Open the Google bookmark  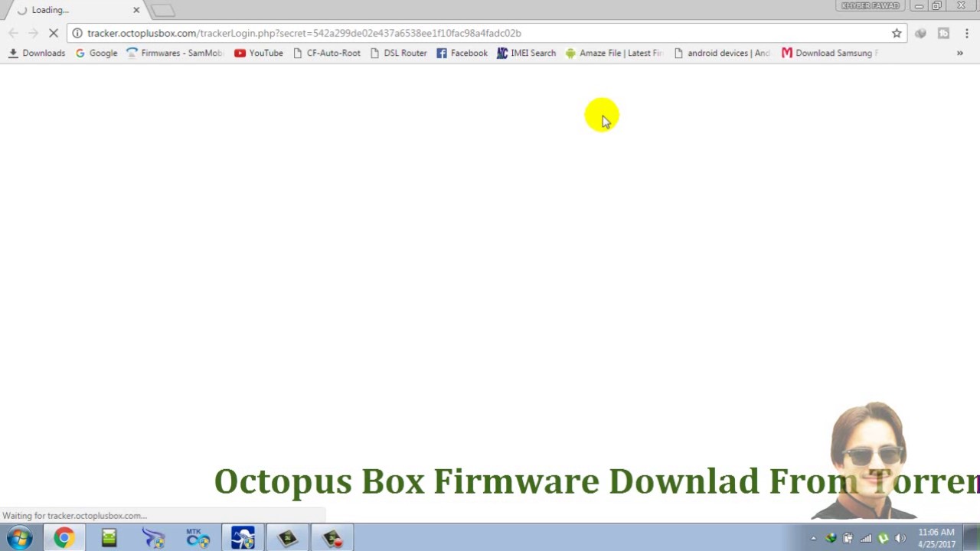(96, 53)
